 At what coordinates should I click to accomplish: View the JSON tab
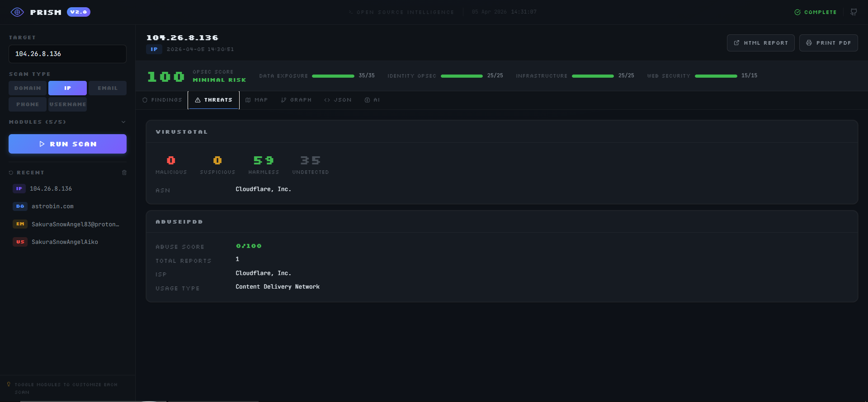point(338,100)
